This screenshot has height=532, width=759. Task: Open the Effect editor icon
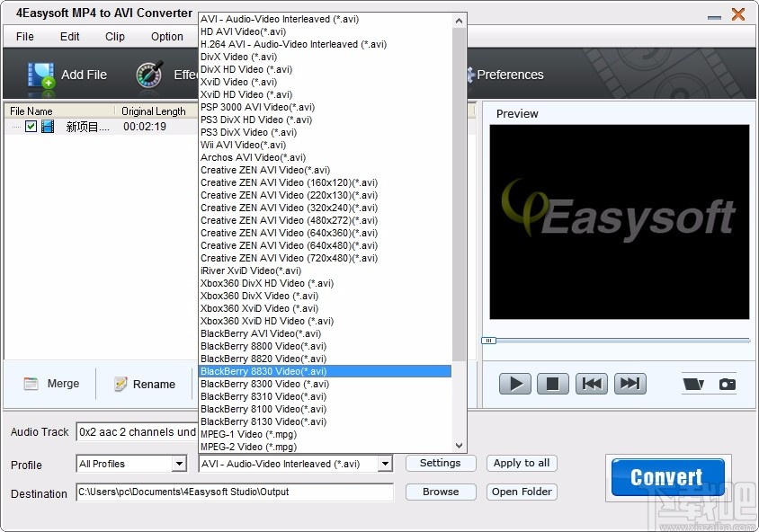click(149, 75)
